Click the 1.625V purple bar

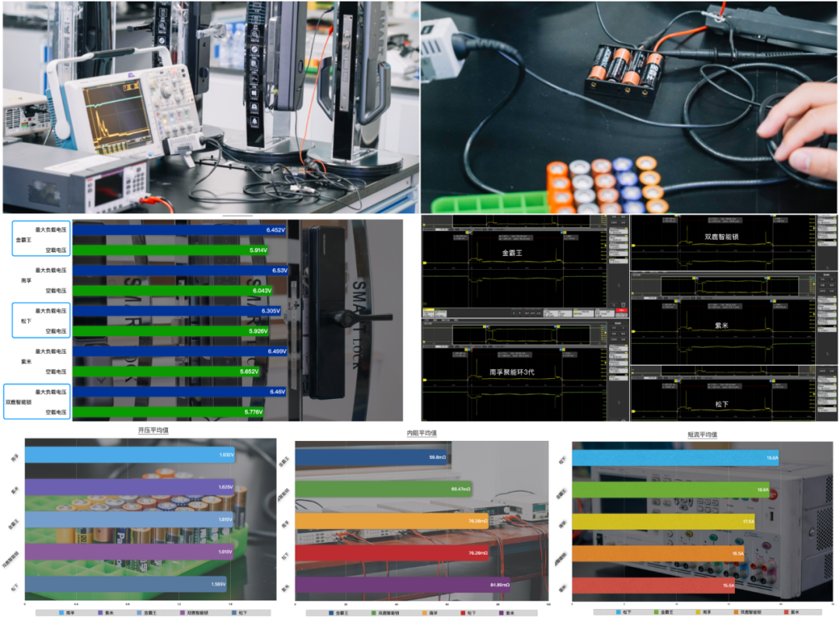click(129, 487)
